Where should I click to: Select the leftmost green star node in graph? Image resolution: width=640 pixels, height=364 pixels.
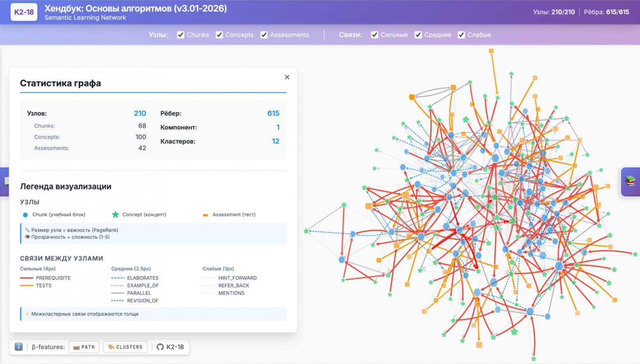[306, 231]
